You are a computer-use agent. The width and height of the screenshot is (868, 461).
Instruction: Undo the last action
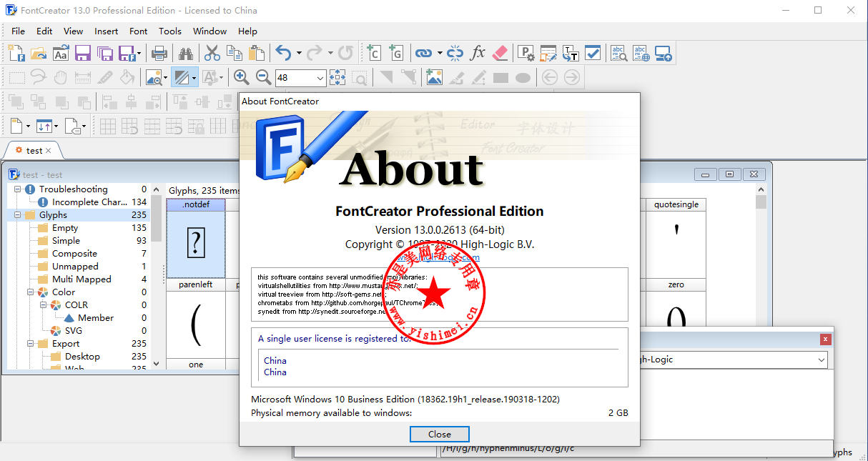[283, 53]
